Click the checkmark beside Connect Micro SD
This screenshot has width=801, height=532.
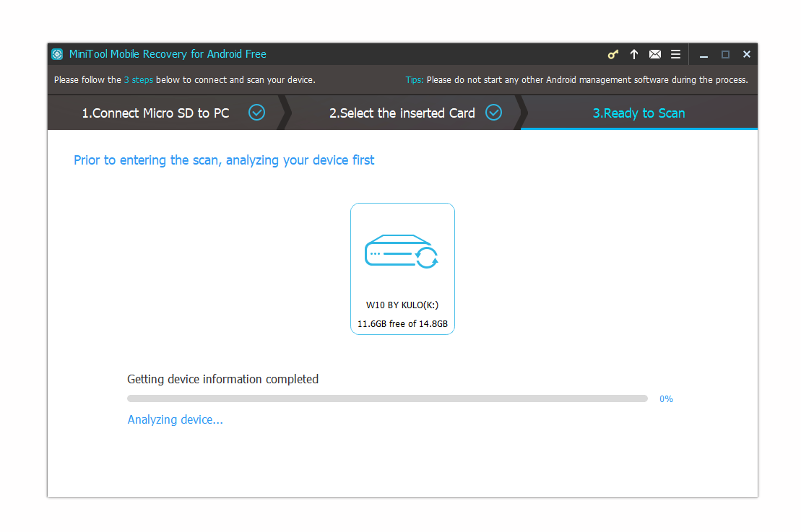click(x=256, y=113)
